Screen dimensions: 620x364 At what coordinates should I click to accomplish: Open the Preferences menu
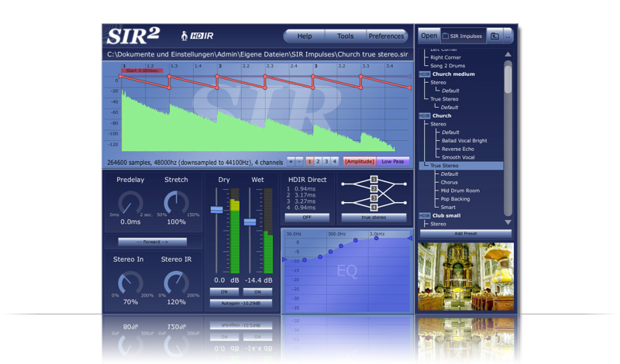pos(386,36)
